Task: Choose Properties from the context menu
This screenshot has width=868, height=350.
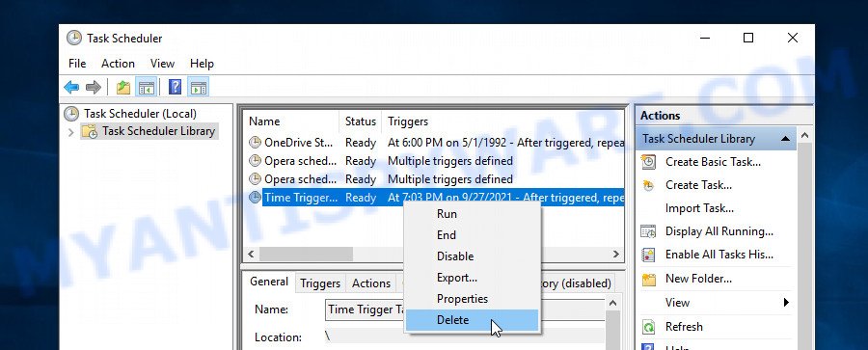Action: coord(473,299)
